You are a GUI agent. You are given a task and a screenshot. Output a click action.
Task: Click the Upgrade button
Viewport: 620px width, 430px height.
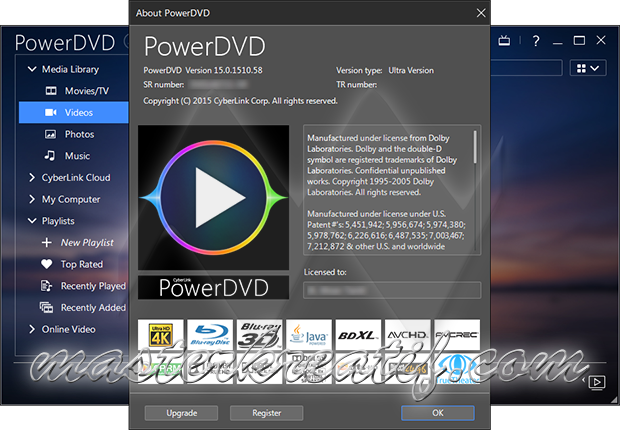click(x=181, y=413)
